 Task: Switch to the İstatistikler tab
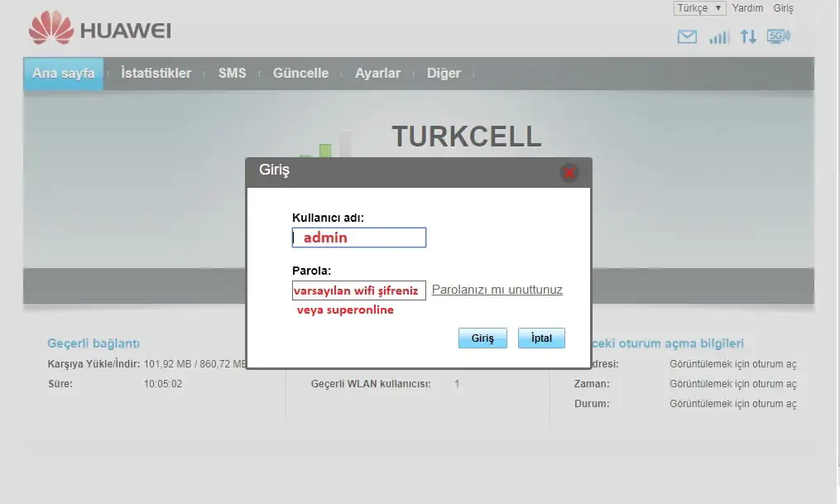[x=156, y=73]
